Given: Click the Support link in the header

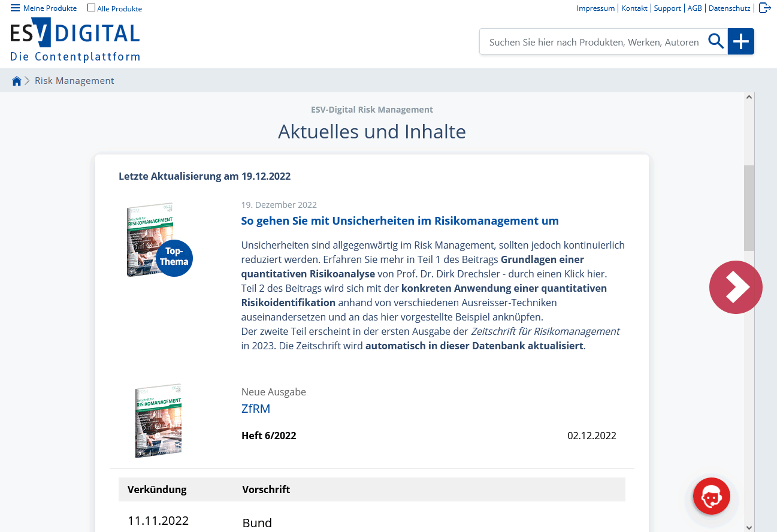Looking at the screenshot, I should [667, 8].
